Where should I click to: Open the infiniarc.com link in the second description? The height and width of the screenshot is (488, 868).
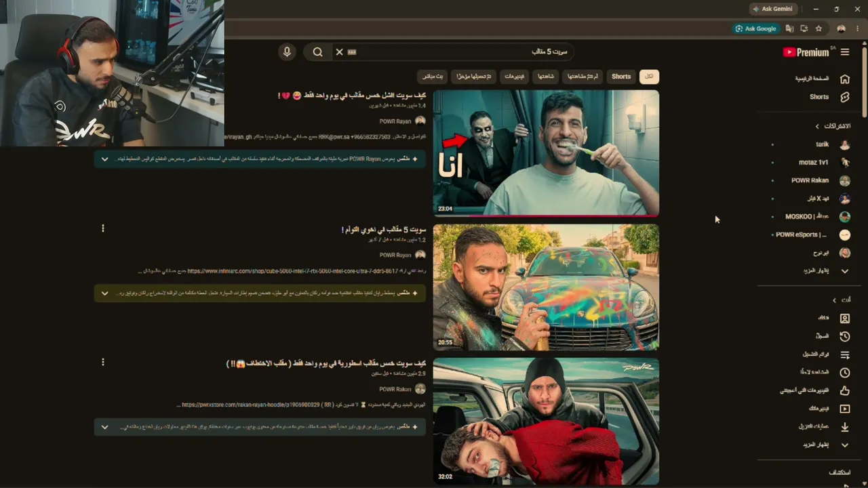[293, 271]
